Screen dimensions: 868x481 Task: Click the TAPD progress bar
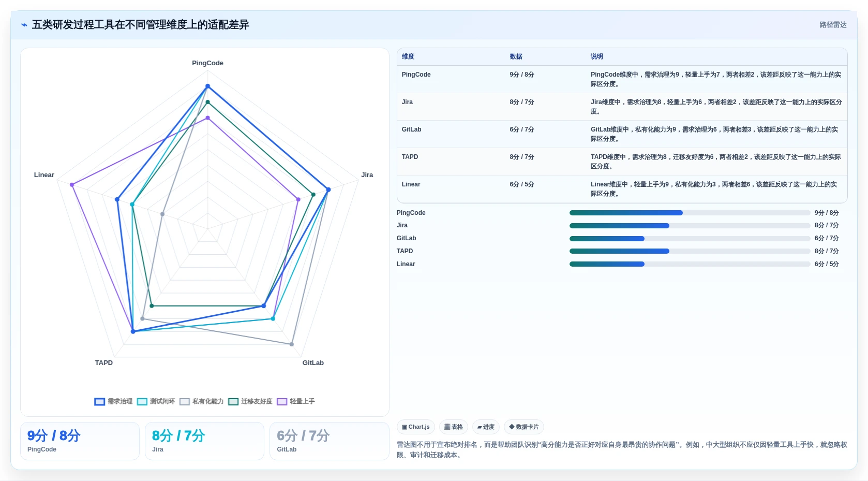pyautogui.click(x=690, y=251)
